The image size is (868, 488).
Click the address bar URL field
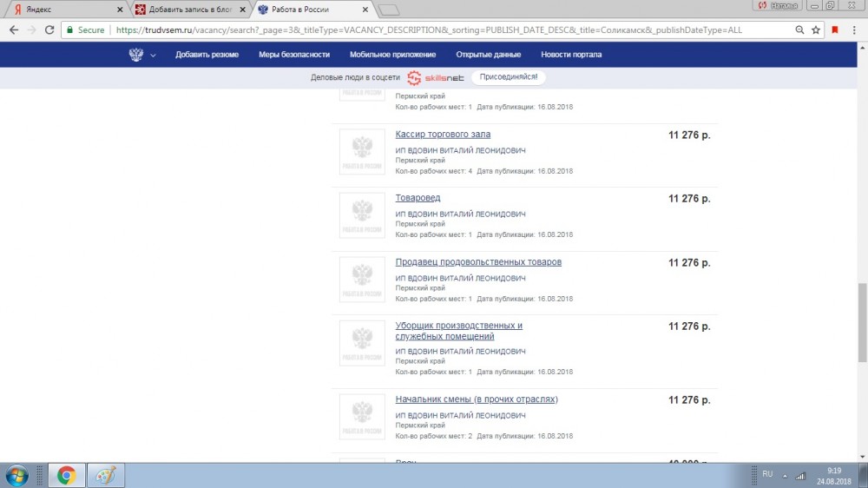(434, 30)
